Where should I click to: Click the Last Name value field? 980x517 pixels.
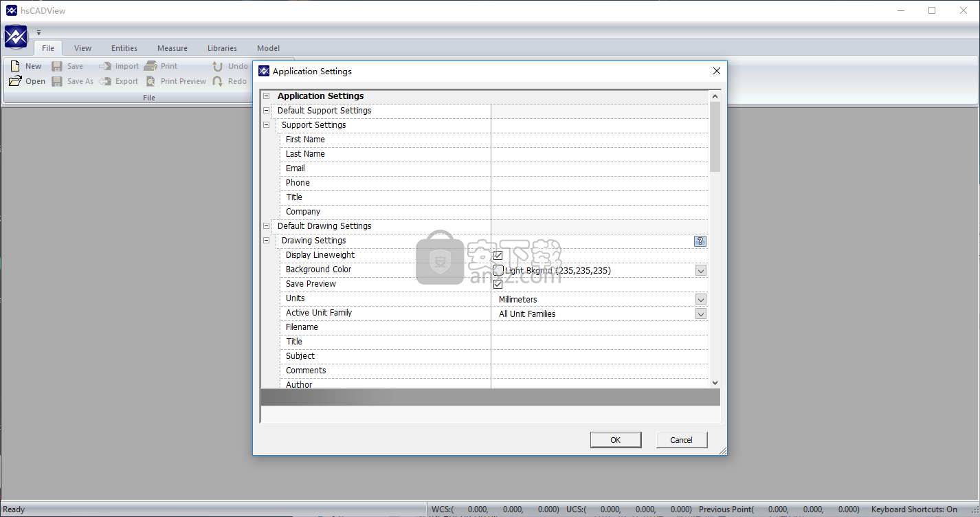click(599, 154)
